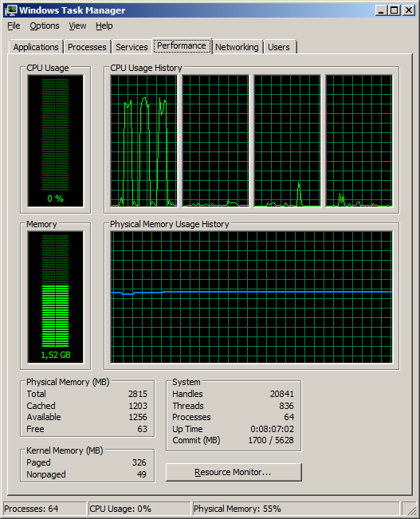Switch to the Services tab

coord(131,47)
